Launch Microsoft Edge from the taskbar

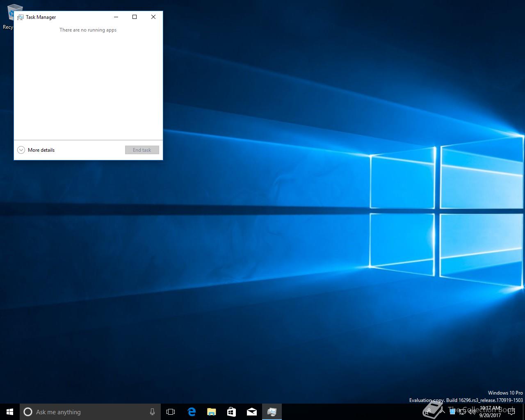[x=192, y=412]
